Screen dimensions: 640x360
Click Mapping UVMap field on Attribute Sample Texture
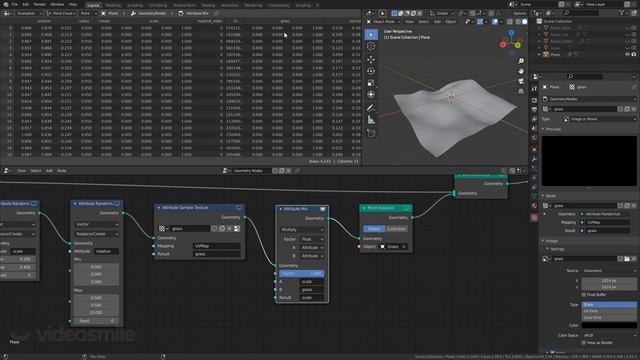[216, 246]
